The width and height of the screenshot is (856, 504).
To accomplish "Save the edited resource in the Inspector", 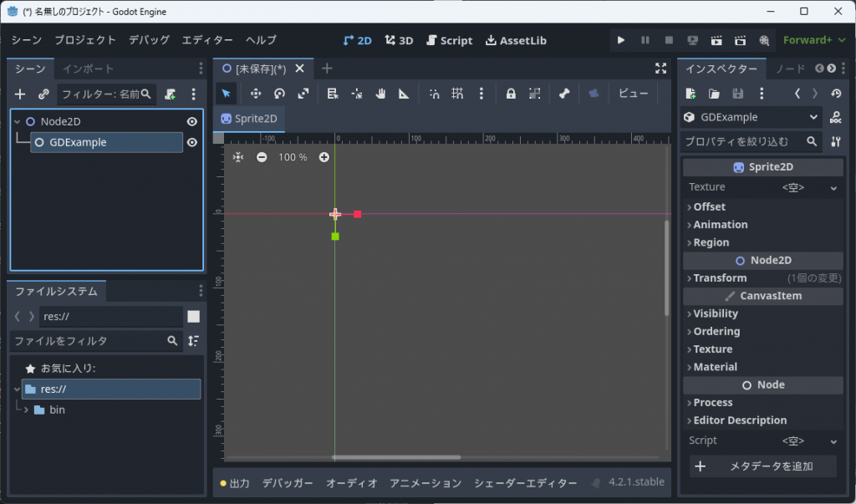I will (737, 94).
